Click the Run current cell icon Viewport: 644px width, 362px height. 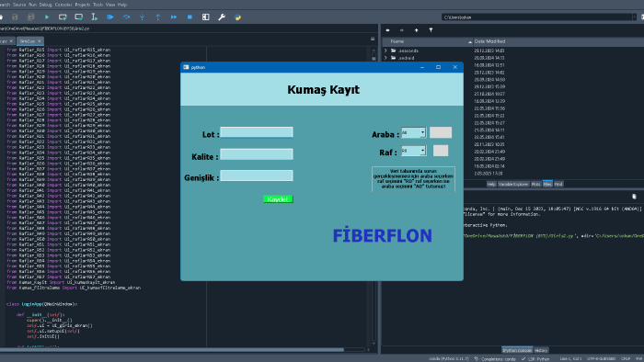(x=63, y=17)
